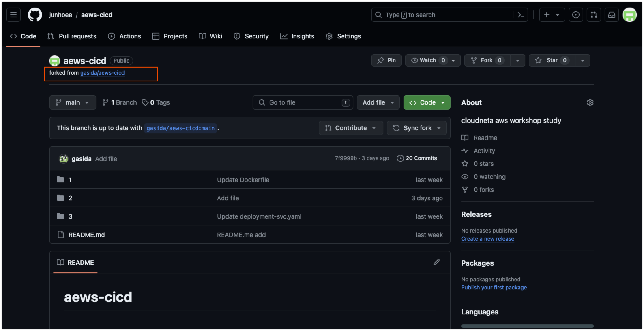Open the command palette icon

(520, 15)
